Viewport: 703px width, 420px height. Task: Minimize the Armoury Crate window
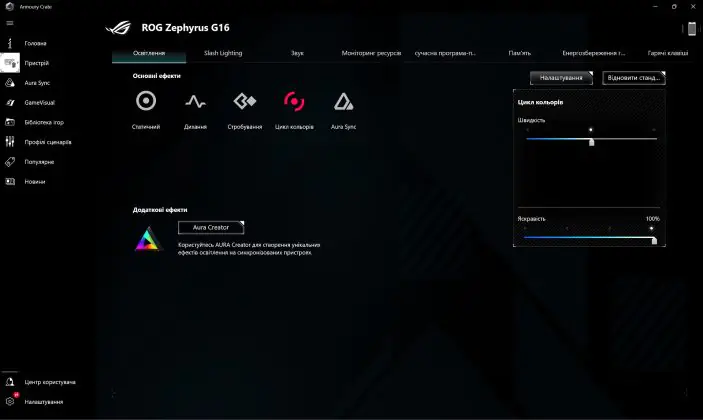click(655, 7)
